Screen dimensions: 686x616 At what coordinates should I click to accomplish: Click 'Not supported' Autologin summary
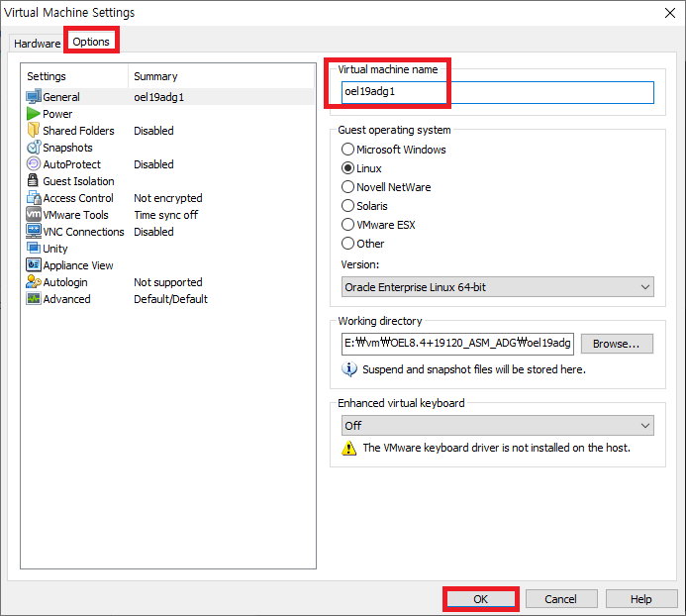[x=168, y=282]
